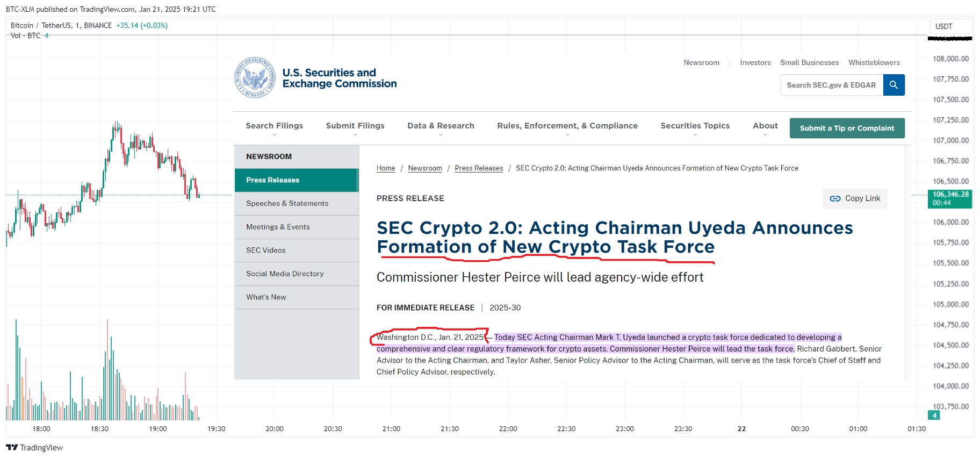The image size is (980, 458).
Task: Click the 19:00 time axis label
Action: (x=158, y=428)
